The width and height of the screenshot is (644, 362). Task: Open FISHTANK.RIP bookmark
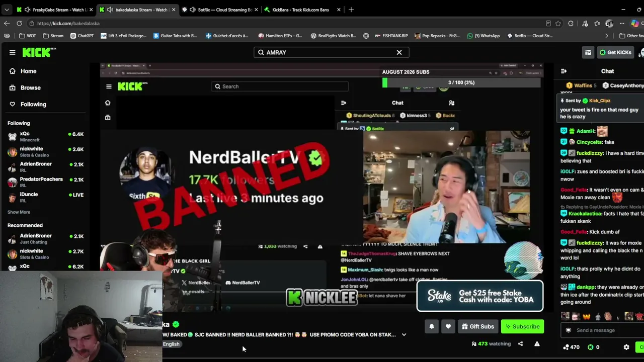click(x=391, y=36)
